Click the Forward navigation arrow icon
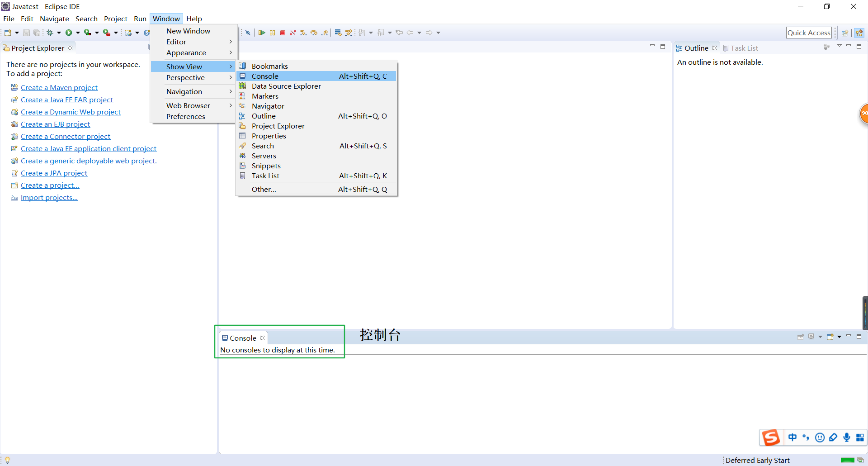The image size is (868, 466). tap(429, 33)
